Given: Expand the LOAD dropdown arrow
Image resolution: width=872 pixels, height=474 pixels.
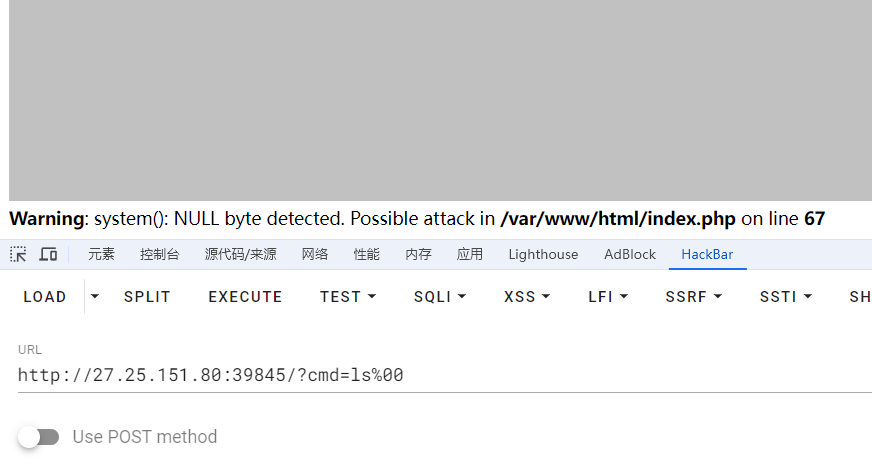Looking at the screenshot, I should [x=95, y=296].
